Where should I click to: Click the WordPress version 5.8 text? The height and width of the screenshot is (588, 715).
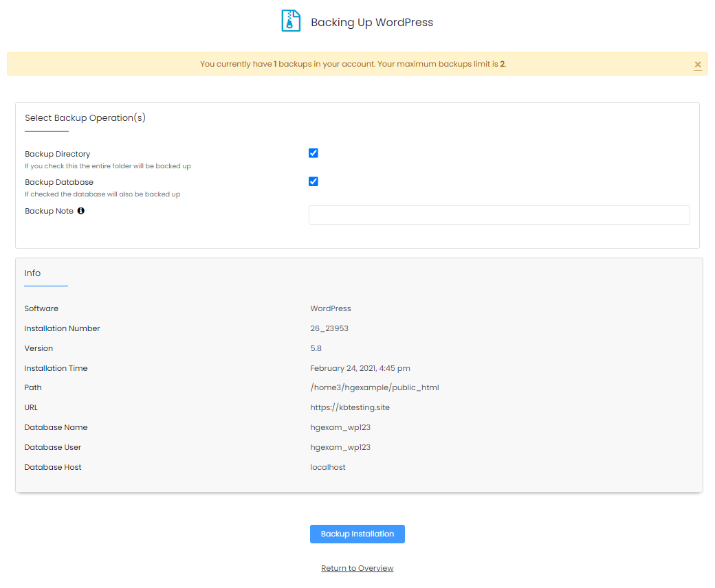[316, 348]
